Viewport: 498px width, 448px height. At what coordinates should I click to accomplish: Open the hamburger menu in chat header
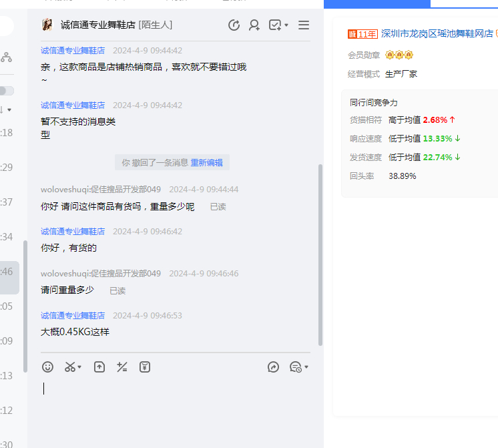click(x=304, y=25)
